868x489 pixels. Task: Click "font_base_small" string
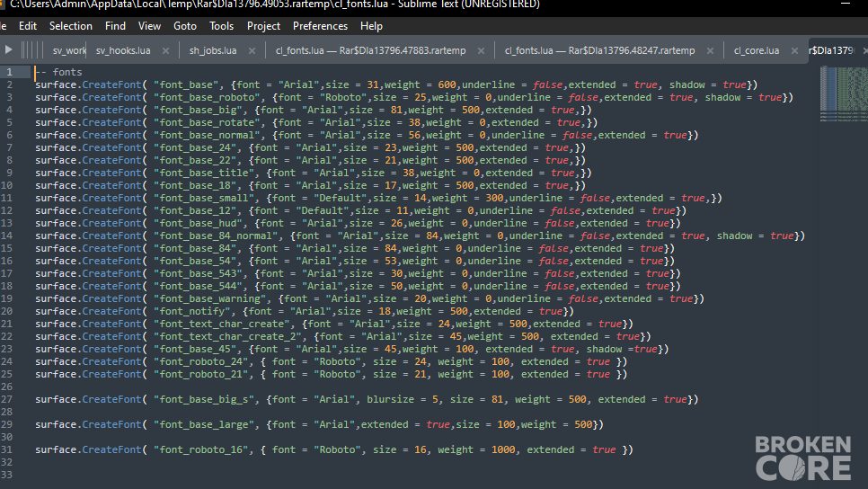[204, 198]
